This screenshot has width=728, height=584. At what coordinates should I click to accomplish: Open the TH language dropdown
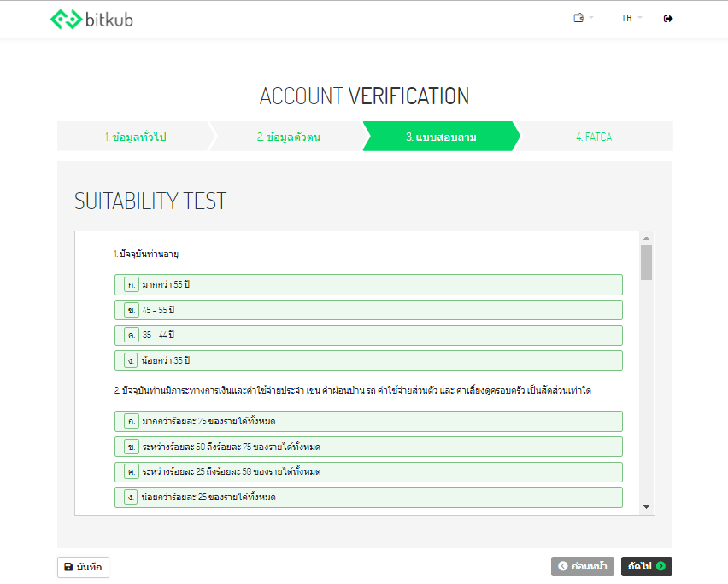631,18
